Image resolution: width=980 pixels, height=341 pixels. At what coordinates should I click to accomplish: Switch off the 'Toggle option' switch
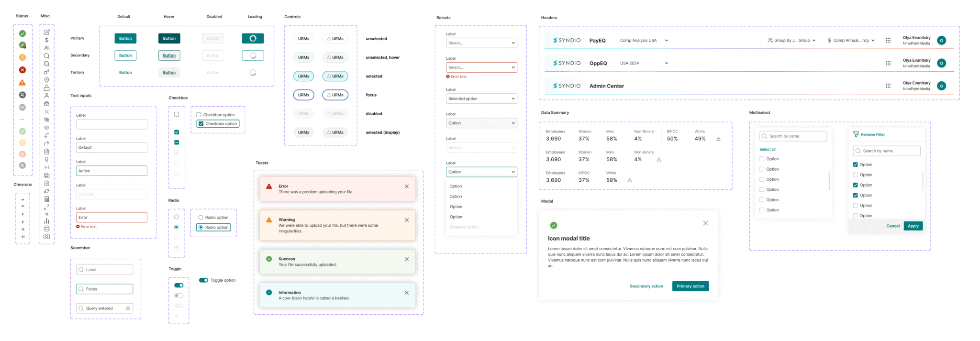[x=203, y=280]
